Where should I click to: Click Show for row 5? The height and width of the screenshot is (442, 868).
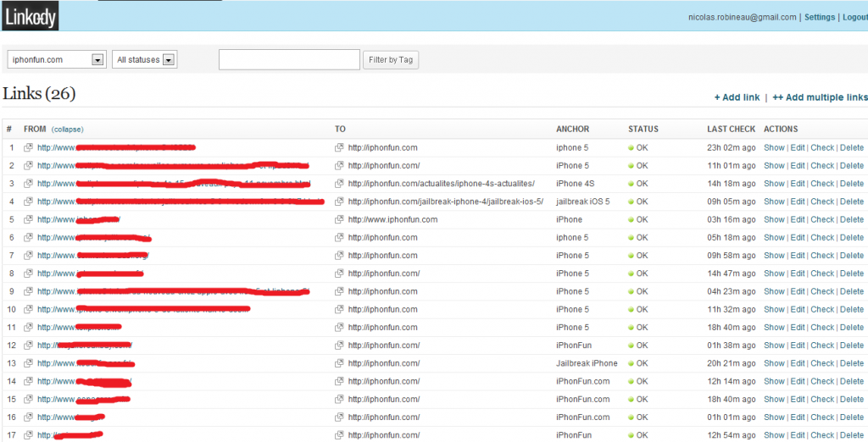point(774,219)
